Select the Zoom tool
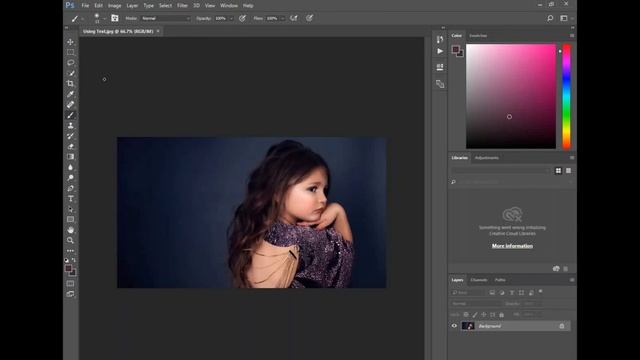640x360 pixels. point(70,240)
